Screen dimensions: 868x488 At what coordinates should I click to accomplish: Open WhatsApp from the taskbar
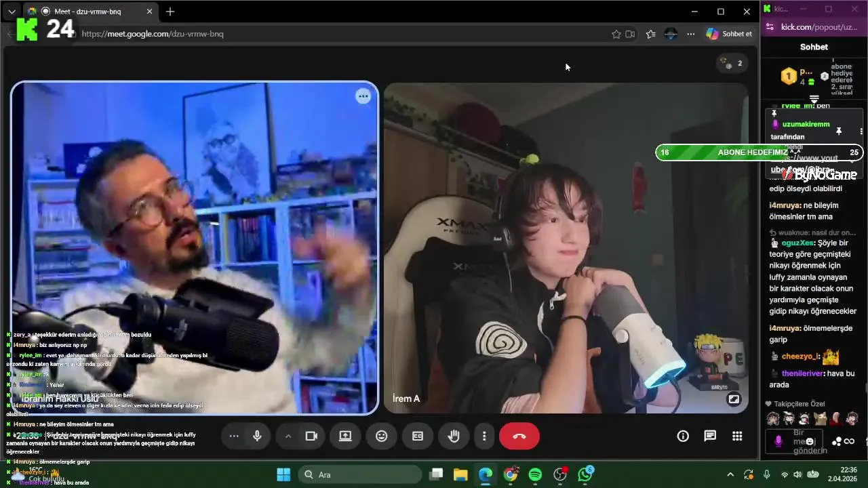(x=585, y=474)
